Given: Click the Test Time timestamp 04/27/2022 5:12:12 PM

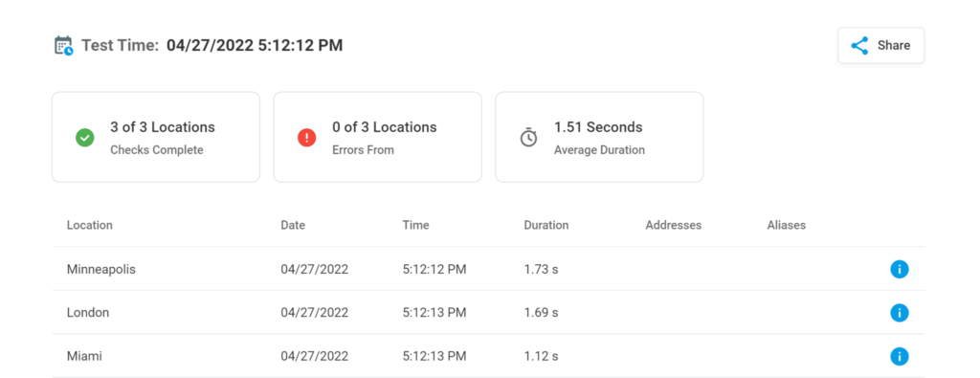Looking at the screenshot, I should [255, 46].
